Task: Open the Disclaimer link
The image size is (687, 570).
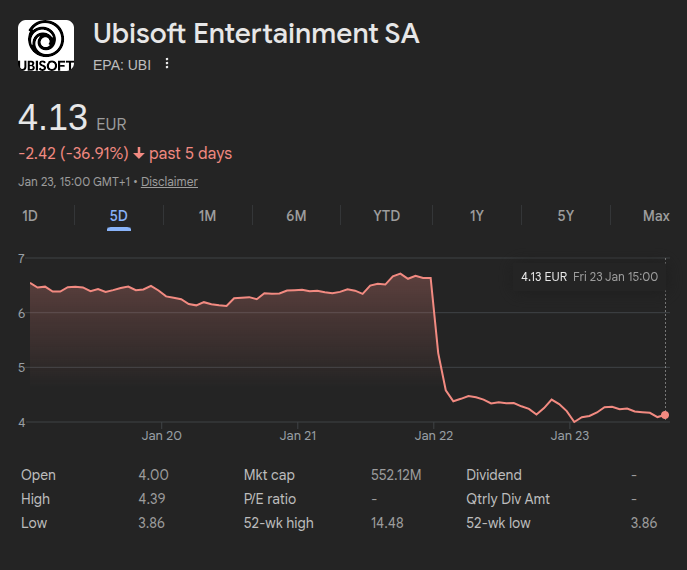Action: [x=169, y=182]
